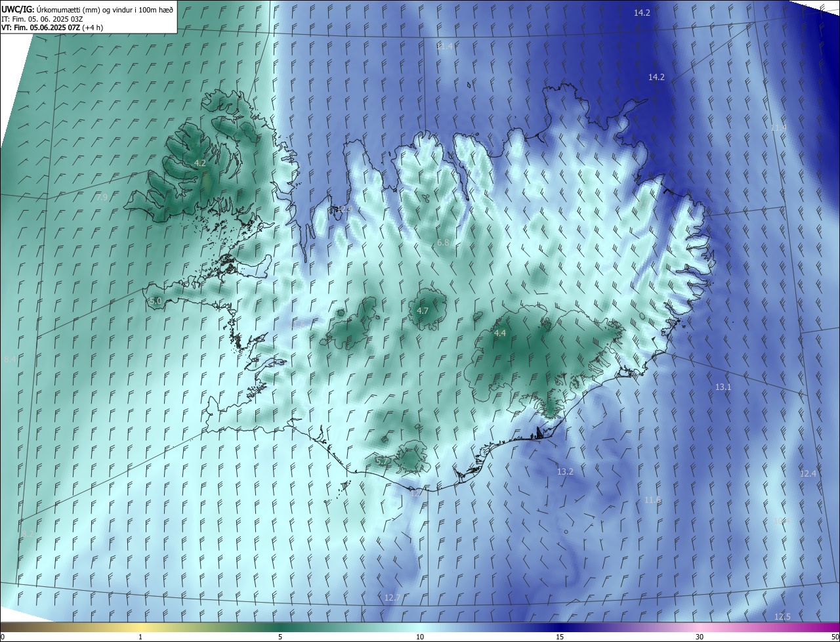Click the 11.6 value label over the sea
Image resolution: width=840 pixels, height=642 pixels.
[x=652, y=500]
